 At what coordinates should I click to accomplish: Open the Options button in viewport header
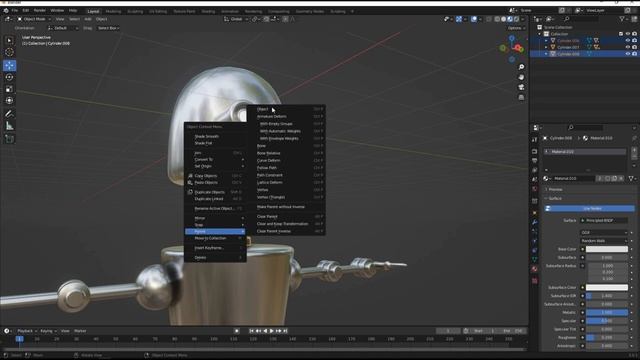point(516,28)
